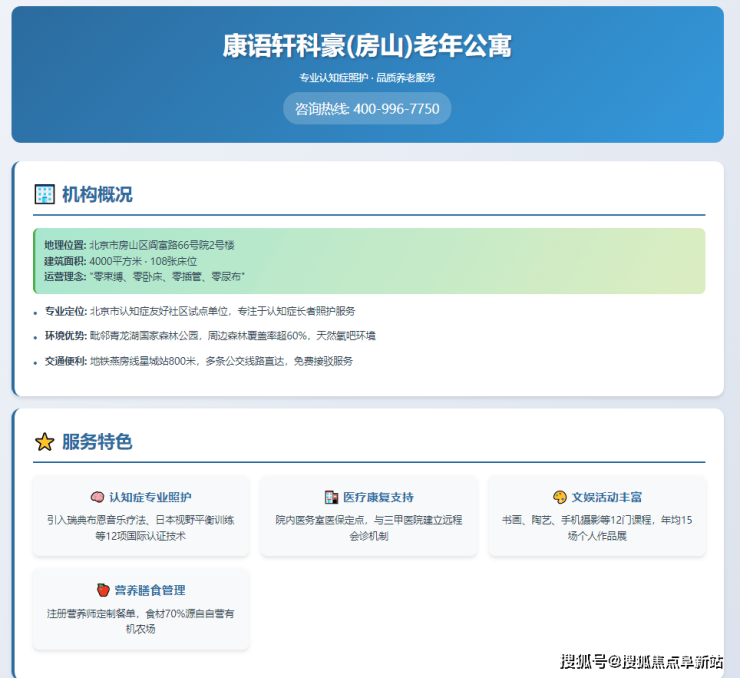Click the 康语轩科豪(房山)老年公寓 page title
Viewport: 740px width, 678px height.
click(x=367, y=46)
